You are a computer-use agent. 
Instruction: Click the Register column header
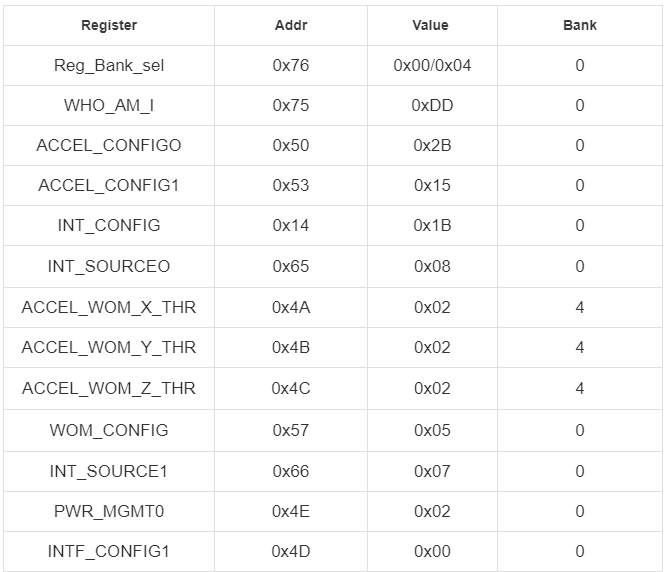(x=109, y=25)
